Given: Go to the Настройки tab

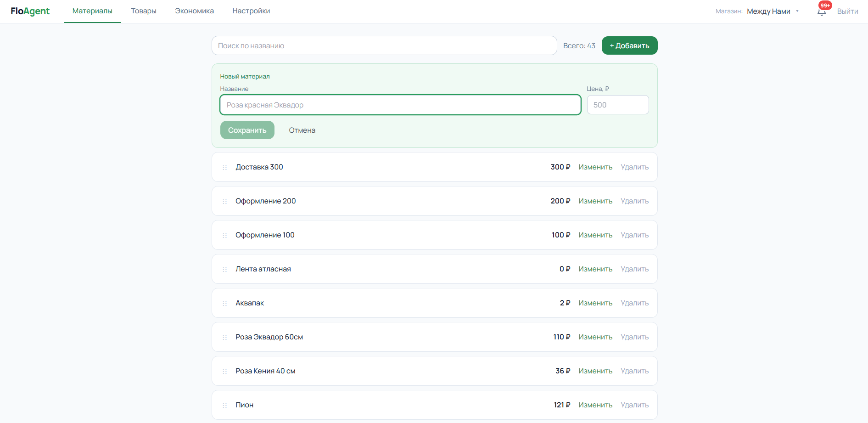Looking at the screenshot, I should pyautogui.click(x=251, y=11).
